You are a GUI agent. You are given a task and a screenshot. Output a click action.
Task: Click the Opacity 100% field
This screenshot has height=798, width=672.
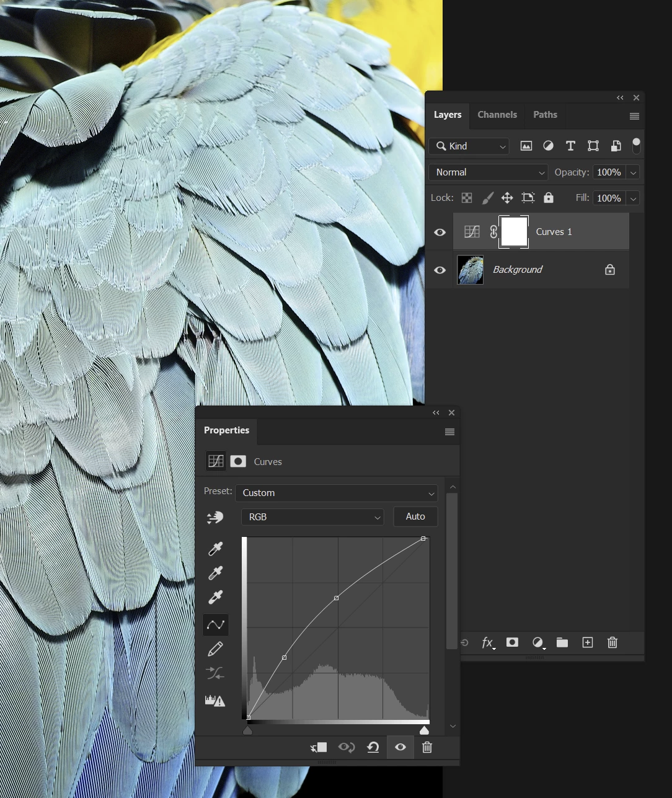(x=609, y=172)
